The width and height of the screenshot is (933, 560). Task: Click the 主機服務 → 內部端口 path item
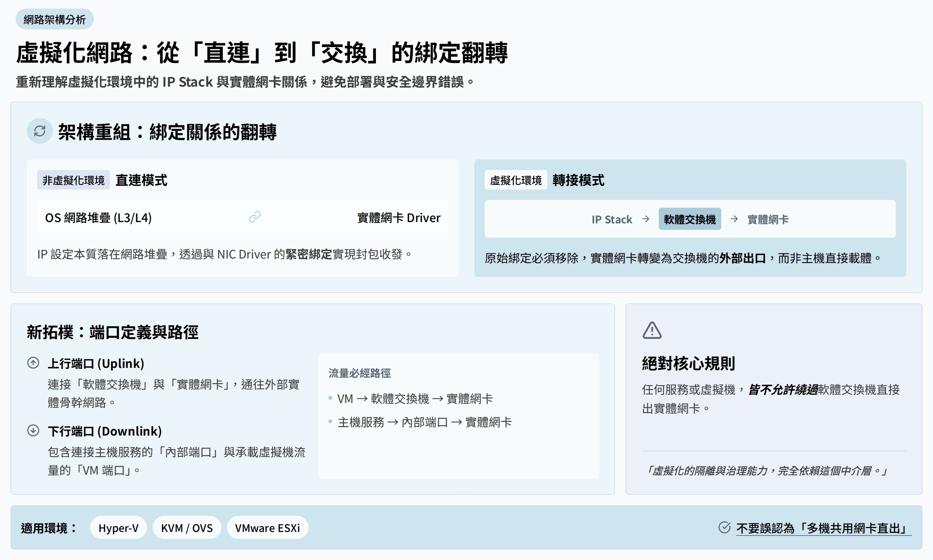(424, 422)
